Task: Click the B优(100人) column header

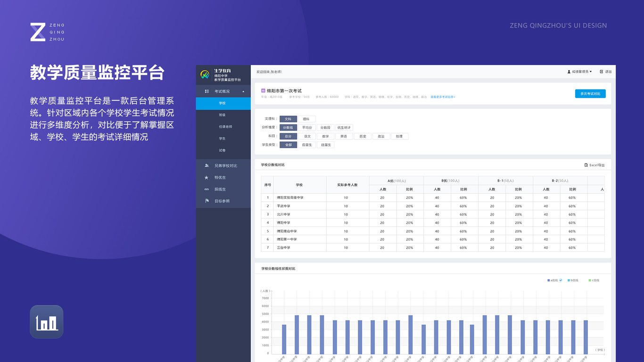Action: click(x=451, y=181)
